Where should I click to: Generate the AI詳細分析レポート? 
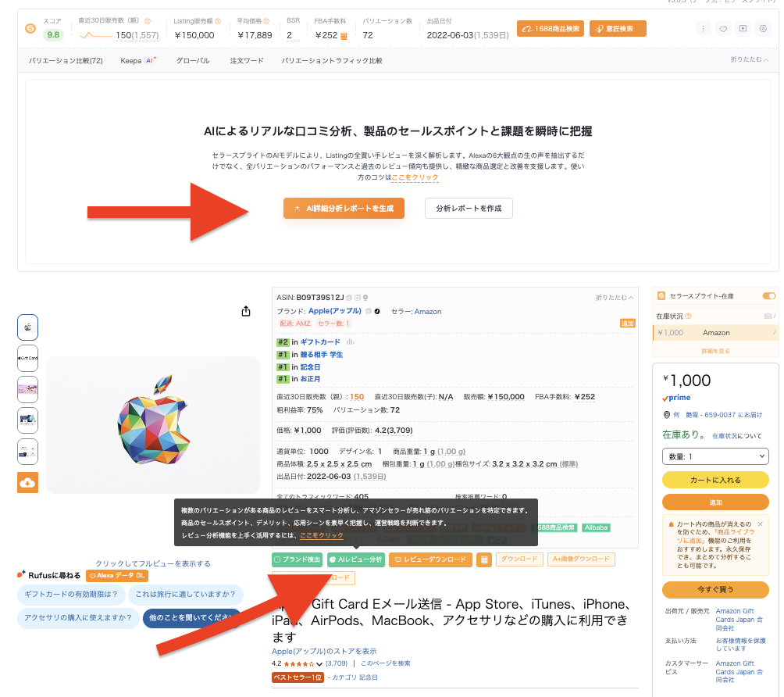point(344,208)
